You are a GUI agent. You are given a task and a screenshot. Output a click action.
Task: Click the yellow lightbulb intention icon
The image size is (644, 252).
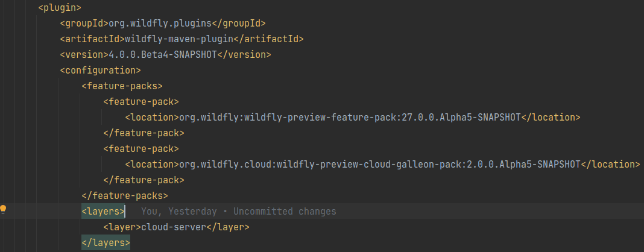click(x=4, y=209)
